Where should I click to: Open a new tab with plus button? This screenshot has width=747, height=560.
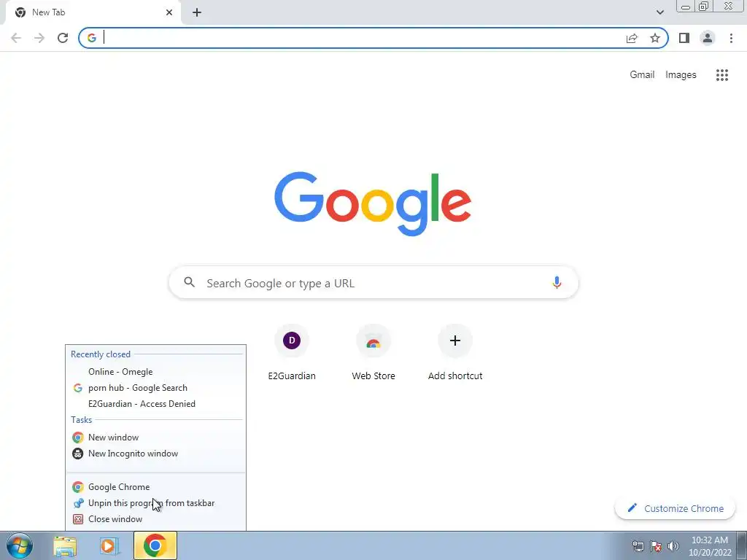point(197,12)
